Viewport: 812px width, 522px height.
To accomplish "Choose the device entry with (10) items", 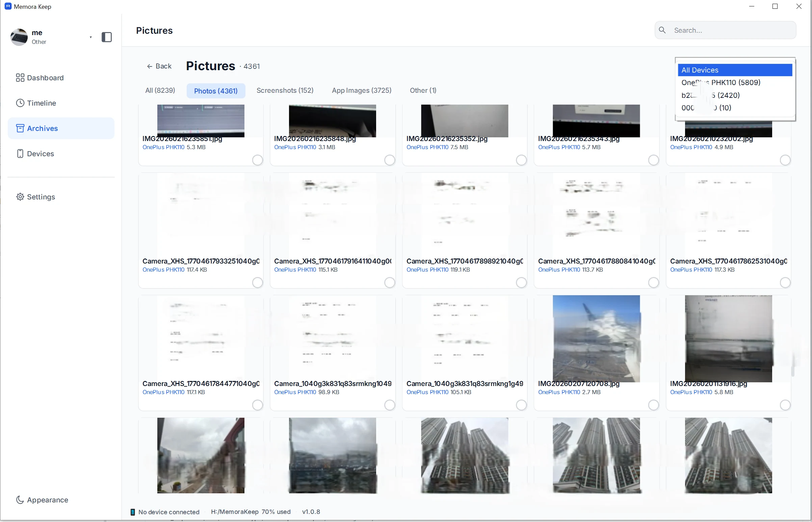I will tap(735, 108).
